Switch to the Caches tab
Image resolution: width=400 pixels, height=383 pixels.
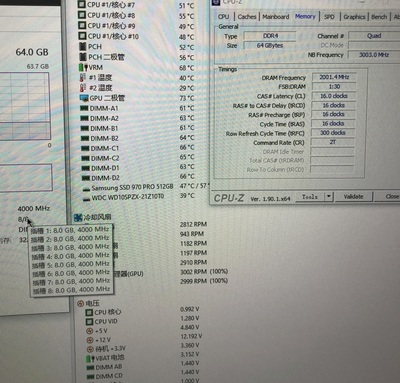pyautogui.click(x=247, y=16)
